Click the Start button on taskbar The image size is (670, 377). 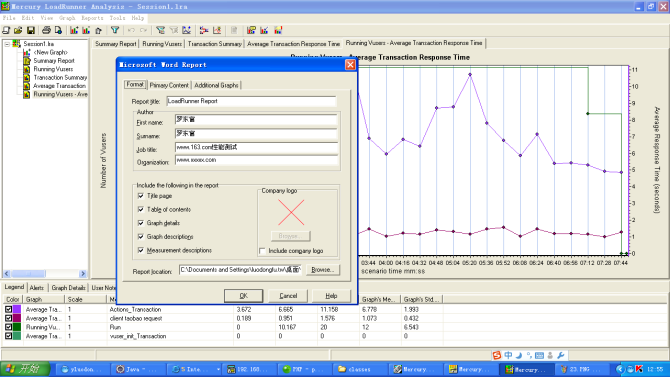coord(25,369)
